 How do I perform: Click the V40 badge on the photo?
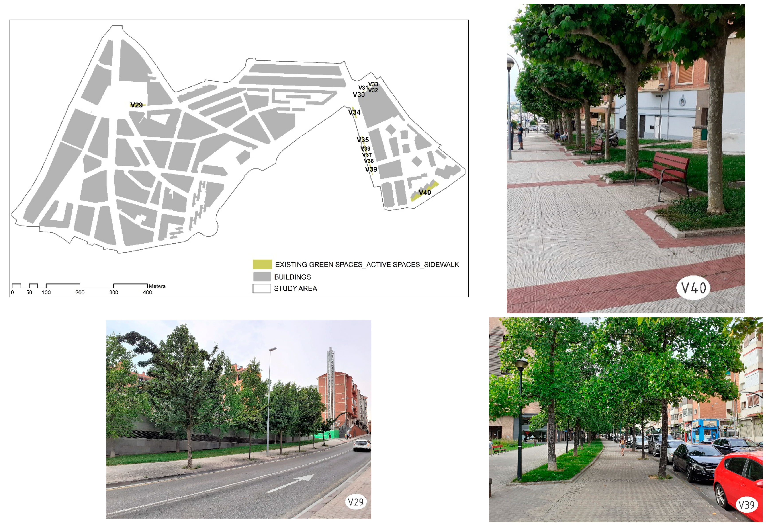click(693, 288)
